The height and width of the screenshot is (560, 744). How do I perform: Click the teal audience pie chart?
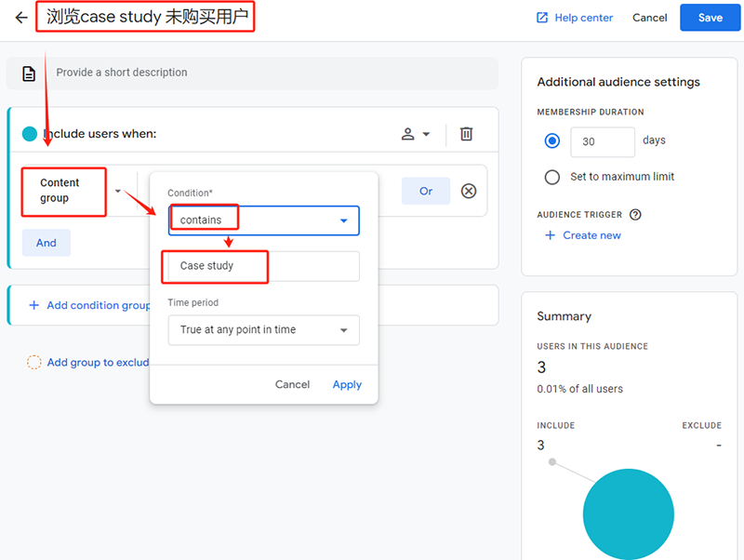(x=628, y=513)
